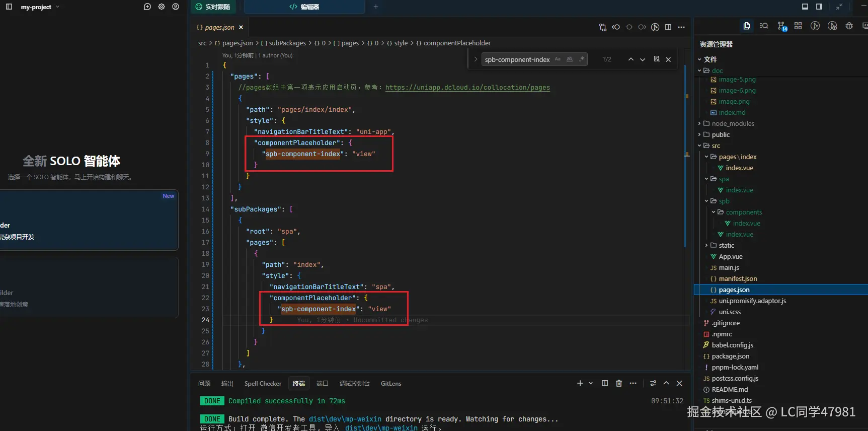This screenshot has height=431, width=868.
Task: Expand the node_modules folder
Action: (x=733, y=124)
